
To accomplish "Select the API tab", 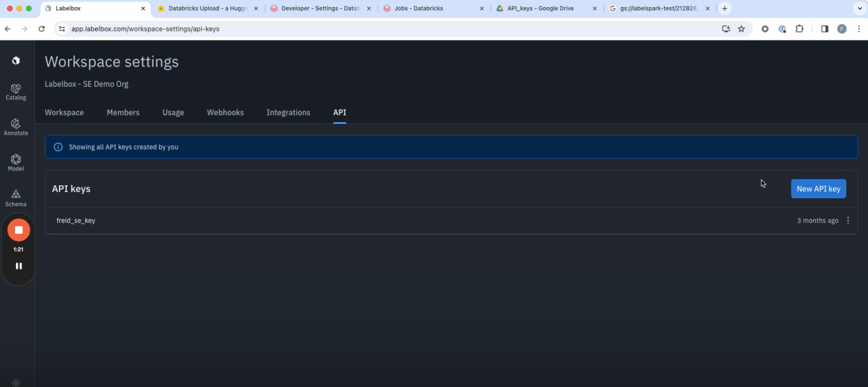I will click(339, 112).
